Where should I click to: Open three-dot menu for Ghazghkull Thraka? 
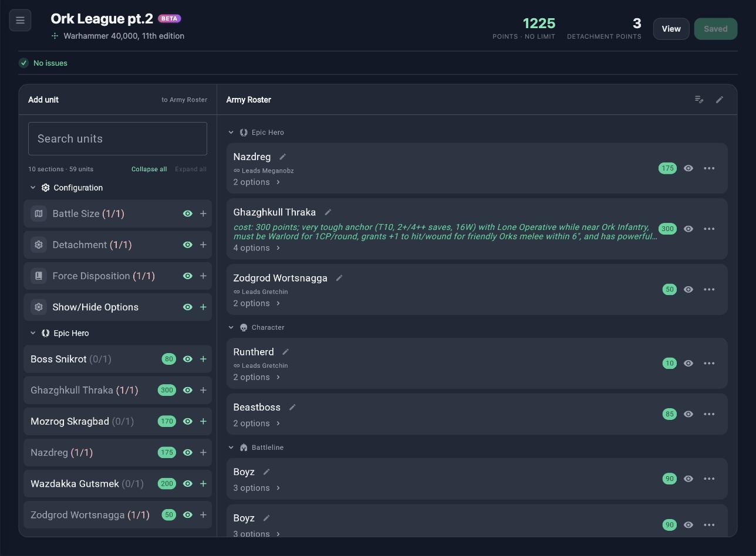point(709,229)
